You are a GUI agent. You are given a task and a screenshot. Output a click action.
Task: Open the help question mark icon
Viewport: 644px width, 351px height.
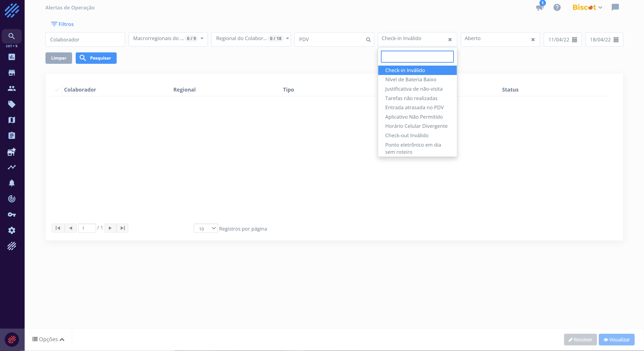click(557, 8)
